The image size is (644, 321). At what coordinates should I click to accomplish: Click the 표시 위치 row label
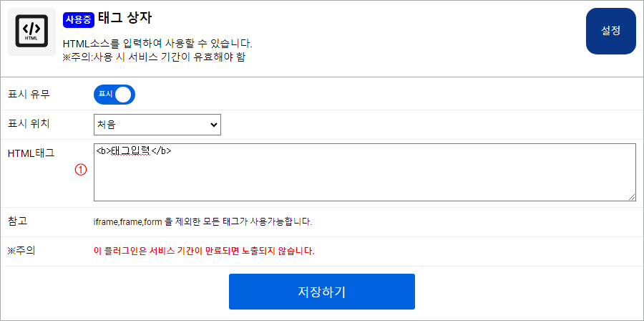pos(29,123)
